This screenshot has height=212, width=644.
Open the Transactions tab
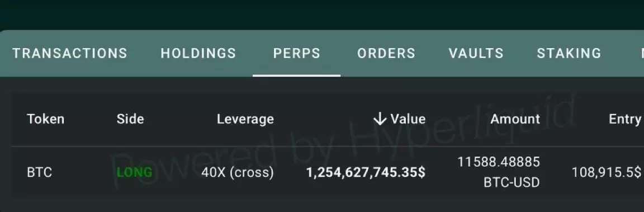pos(70,53)
